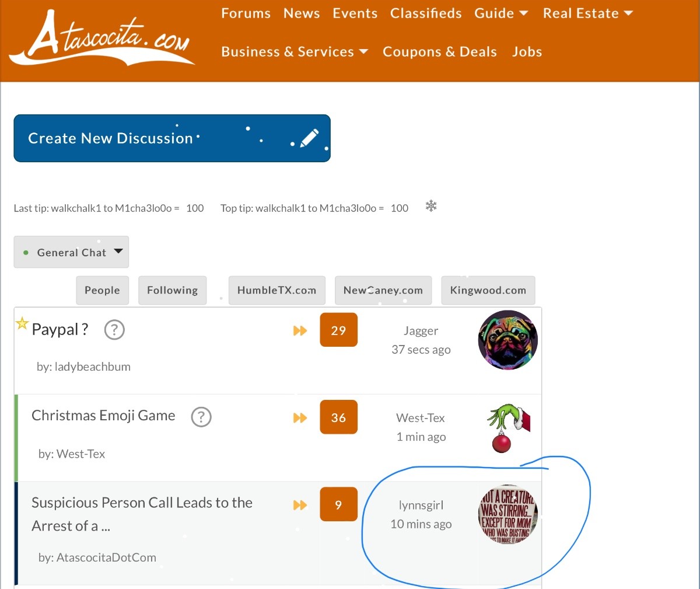Image resolution: width=700 pixels, height=589 pixels.
Task: Click the star icon on Paypal thread
Action: pos(22,323)
